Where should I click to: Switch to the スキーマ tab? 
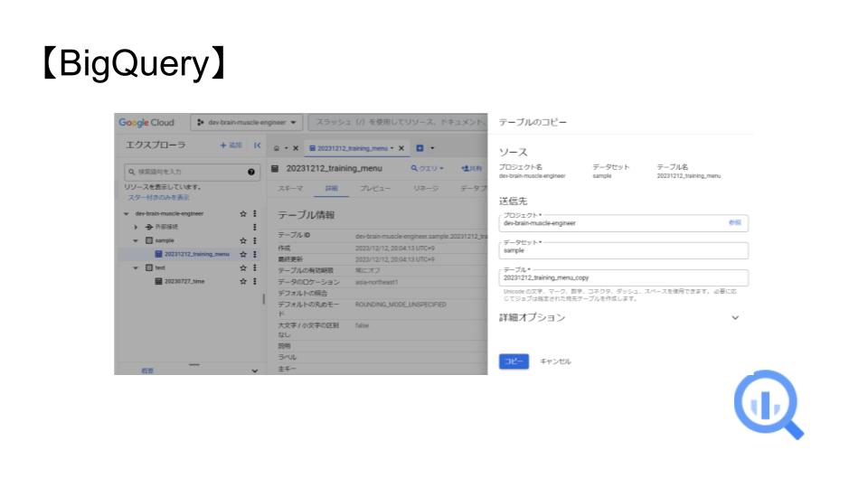(290, 188)
